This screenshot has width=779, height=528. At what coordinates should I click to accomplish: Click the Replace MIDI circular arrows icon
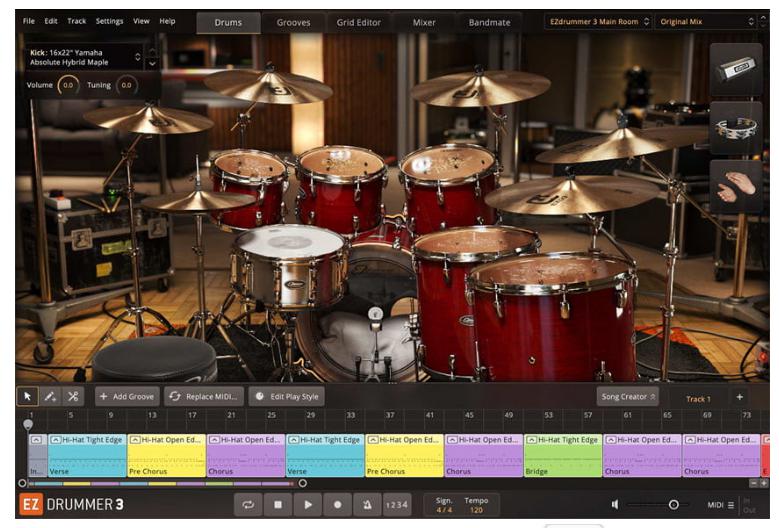tap(175, 396)
